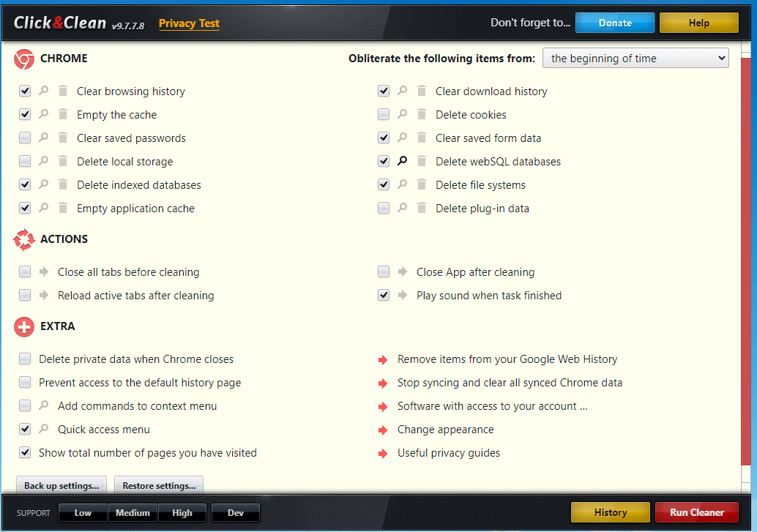Open the time range dropdown
The image size is (757, 532).
tap(635, 59)
